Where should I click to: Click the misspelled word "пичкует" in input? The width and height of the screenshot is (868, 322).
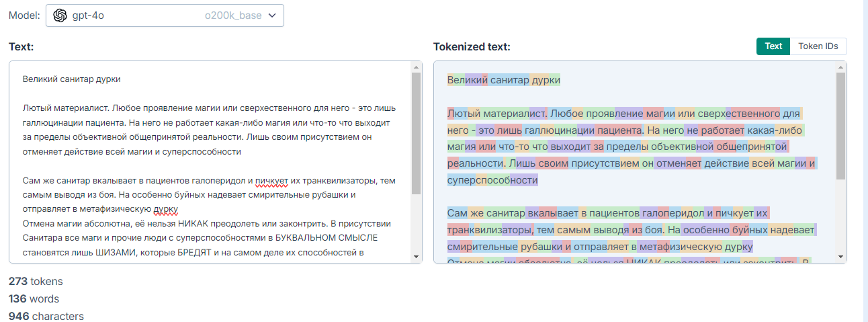(x=271, y=181)
